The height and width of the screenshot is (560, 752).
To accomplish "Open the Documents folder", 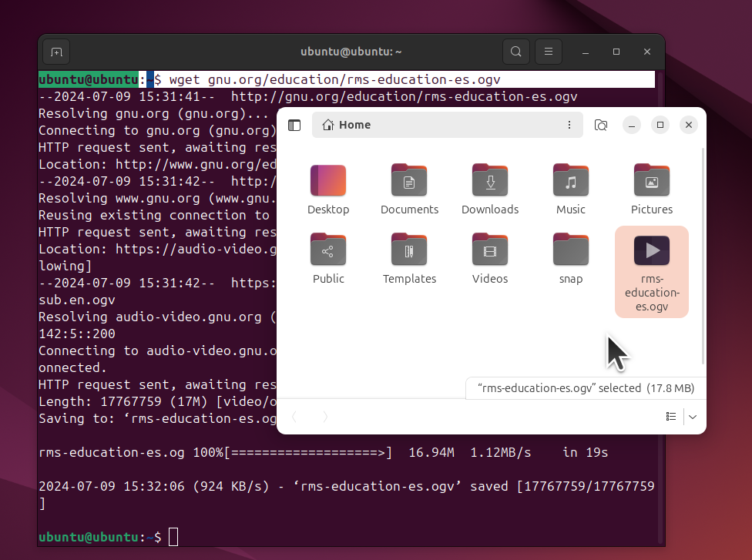I will point(409,189).
